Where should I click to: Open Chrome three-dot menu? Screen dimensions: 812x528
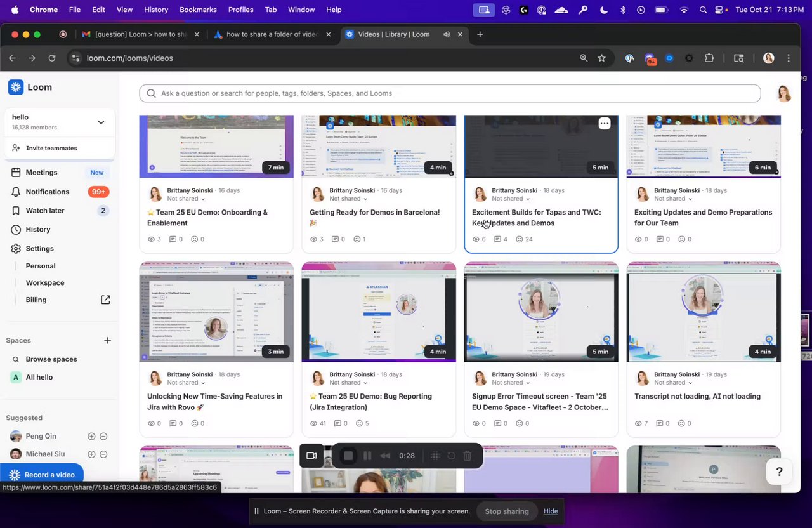pyautogui.click(x=789, y=58)
